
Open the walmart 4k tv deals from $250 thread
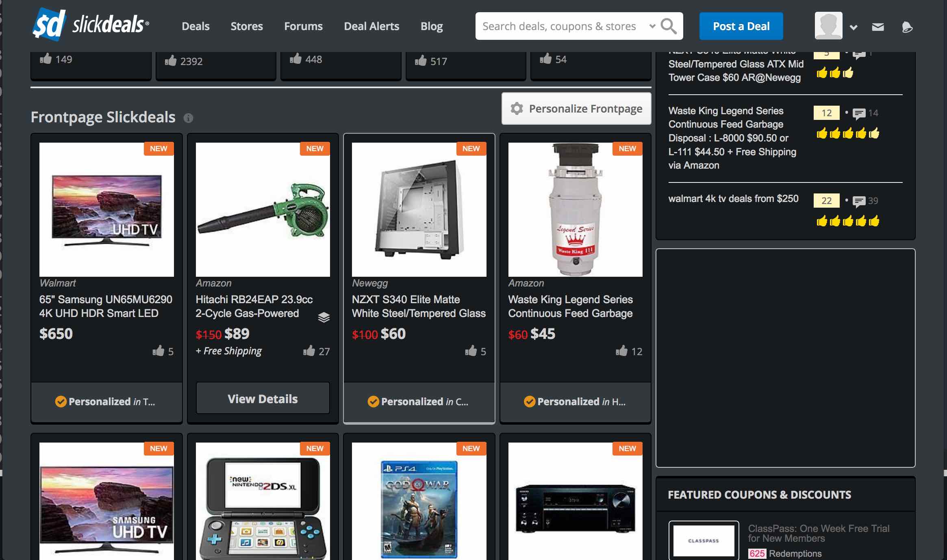coord(733,198)
